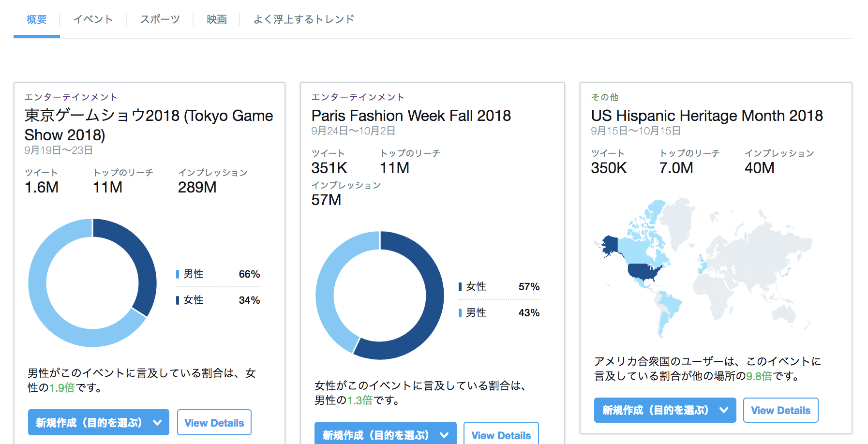This screenshot has width=868, height=444.
Task: Click the Paris Fashion Week Fall 2018 title
Action: (x=411, y=116)
